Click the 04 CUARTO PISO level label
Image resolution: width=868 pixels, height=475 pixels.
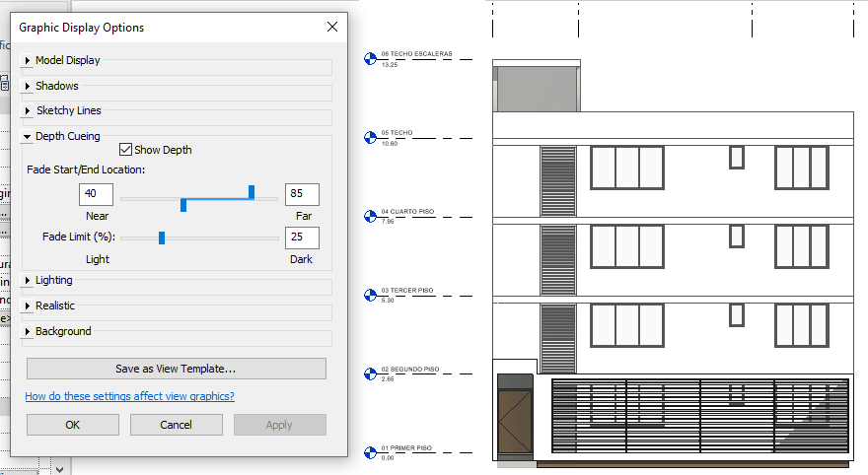pyautogui.click(x=407, y=212)
